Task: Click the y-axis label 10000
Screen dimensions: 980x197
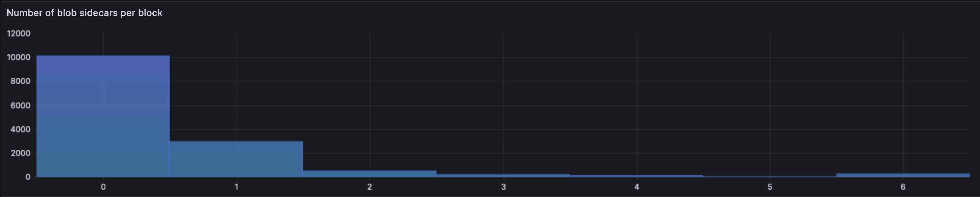Action: coord(19,58)
